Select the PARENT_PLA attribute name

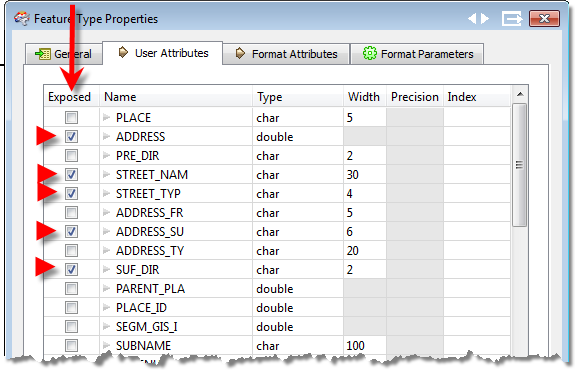(x=150, y=289)
